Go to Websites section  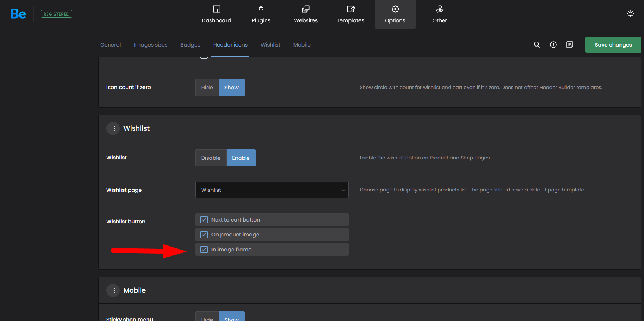(x=305, y=15)
